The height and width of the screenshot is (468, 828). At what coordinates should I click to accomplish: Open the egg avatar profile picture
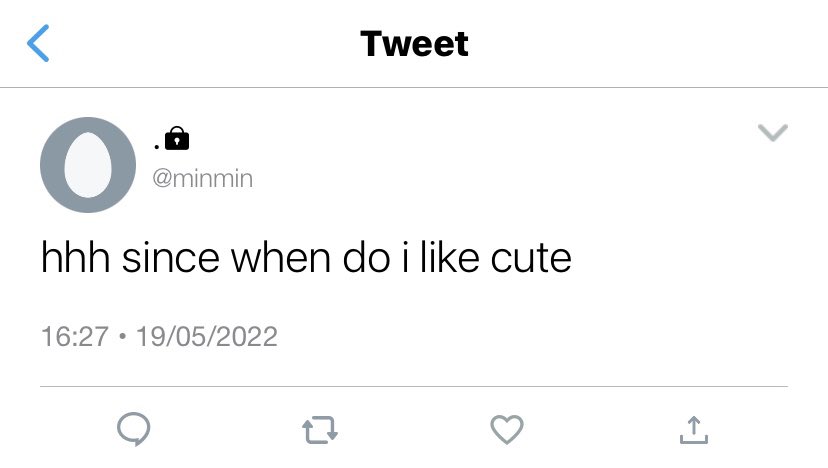pos(88,165)
